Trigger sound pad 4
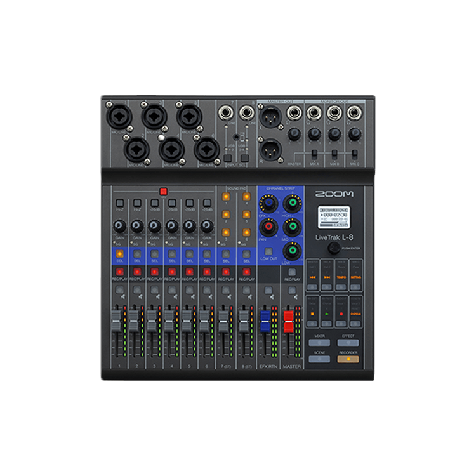 click(246, 197)
